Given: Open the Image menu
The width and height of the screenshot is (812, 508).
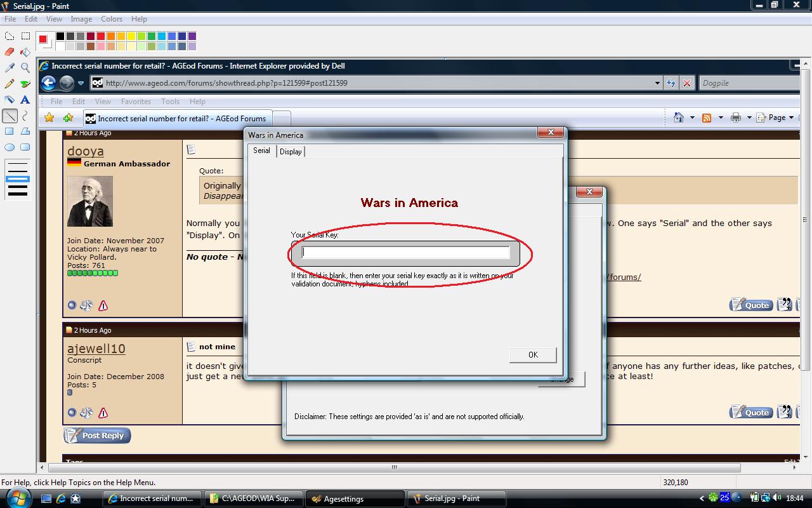Looking at the screenshot, I should (81, 19).
